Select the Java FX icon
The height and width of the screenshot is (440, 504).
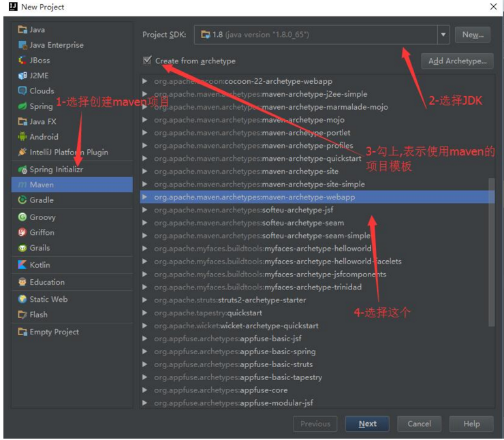coord(22,121)
